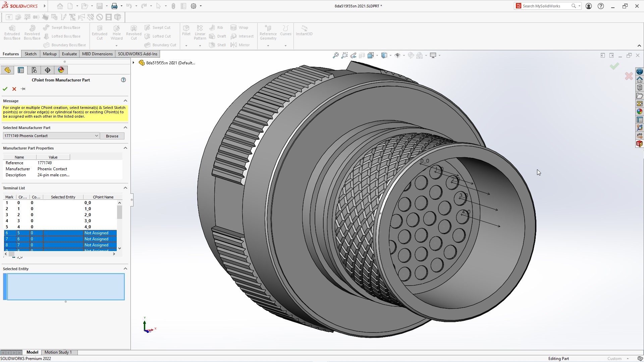The image size is (644, 362).
Task: Click the SOLIDWORKS Add-Ins tab
Action: pyautogui.click(x=137, y=54)
